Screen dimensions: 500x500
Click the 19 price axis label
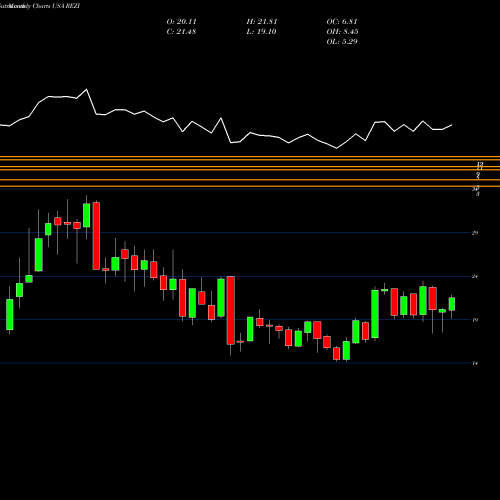pyautogui.click(x=475, y=320)
